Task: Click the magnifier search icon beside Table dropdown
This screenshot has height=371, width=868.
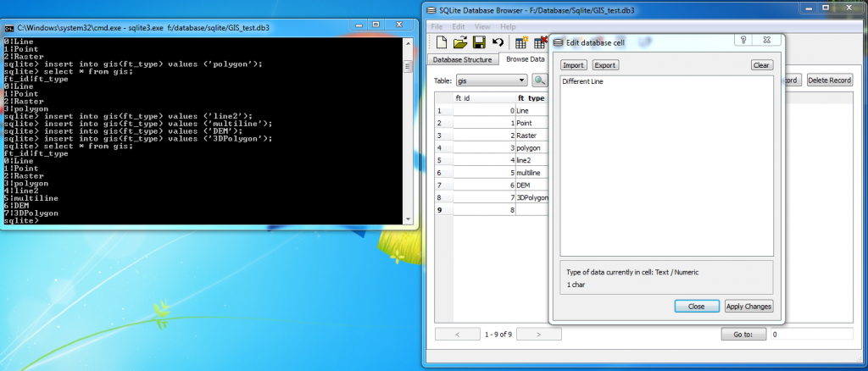Action: coord(539,80)
